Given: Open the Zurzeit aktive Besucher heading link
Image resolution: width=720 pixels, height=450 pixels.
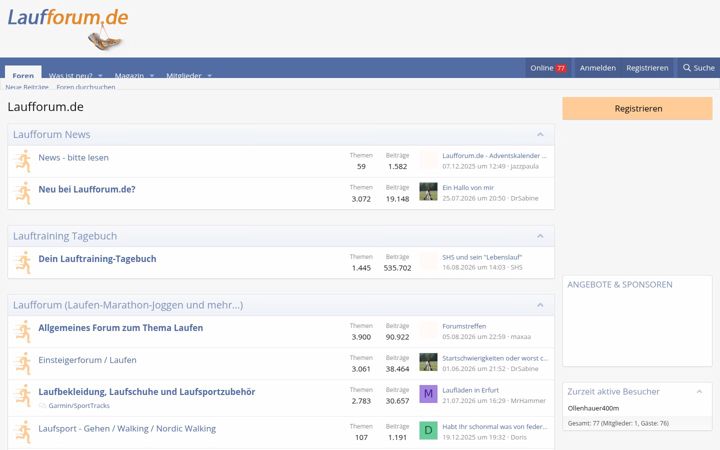Looking at the screenshot, I should click(x=613, y=392).
